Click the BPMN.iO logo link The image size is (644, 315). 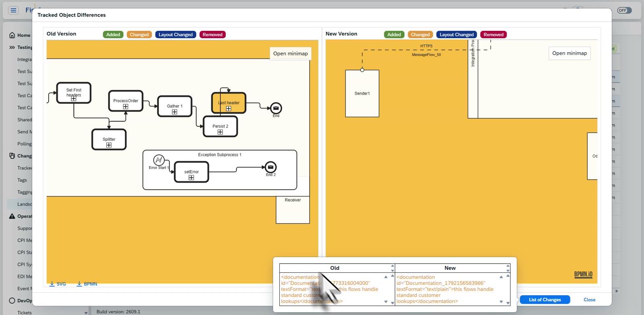(583, 274)
